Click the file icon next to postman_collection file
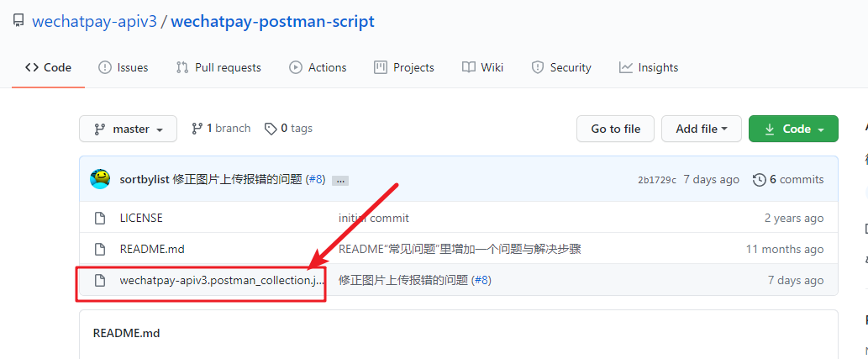868x359 pixels. click(x=100, y=280)
